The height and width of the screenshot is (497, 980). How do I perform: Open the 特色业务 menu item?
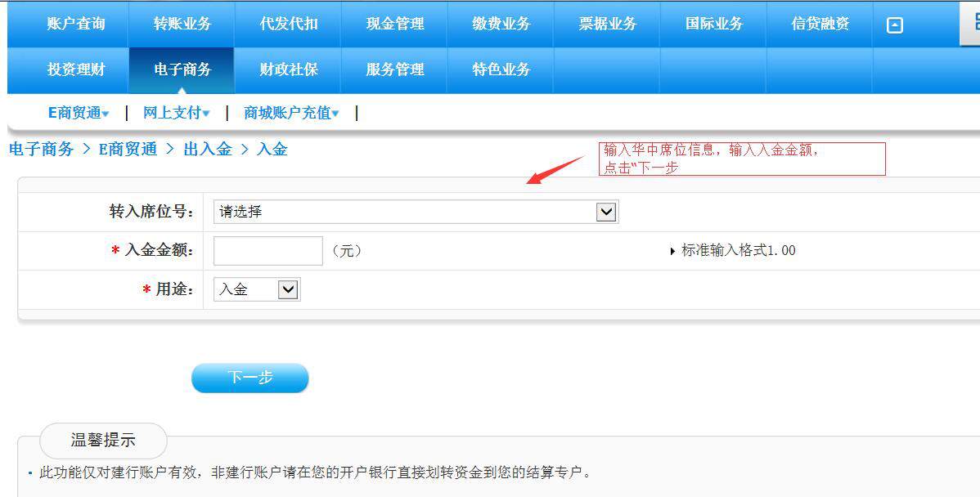501,69
